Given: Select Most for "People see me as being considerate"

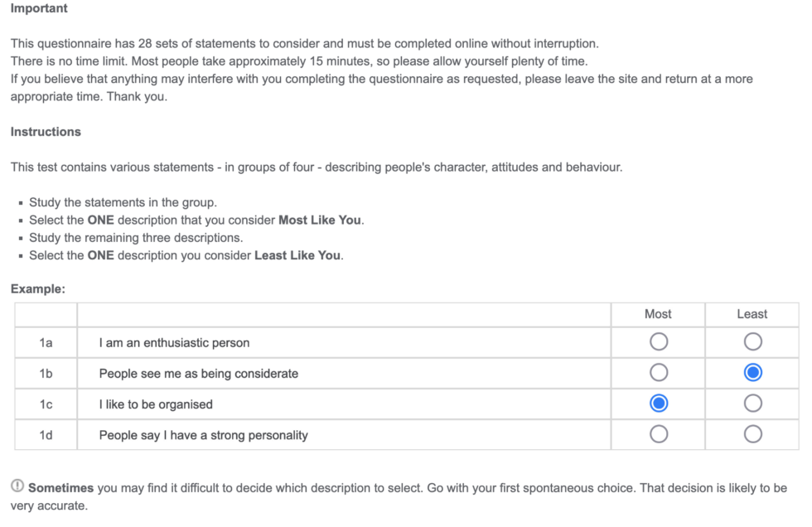Looking at the screenshot, I should click(x=658, y=372).
